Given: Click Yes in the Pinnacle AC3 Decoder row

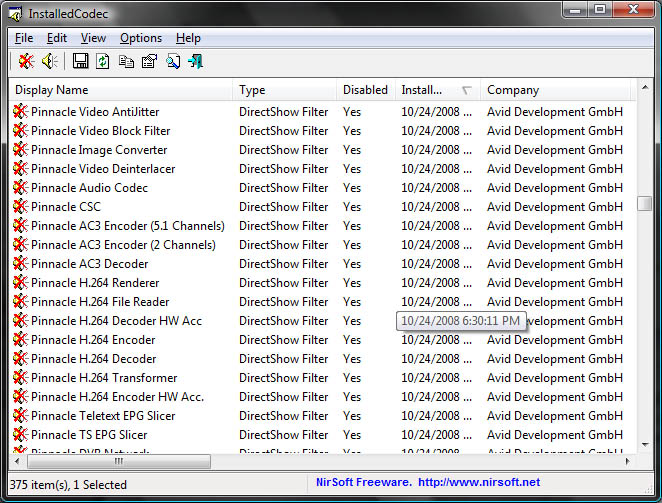Looking at the screenshot, I should 352,264.
